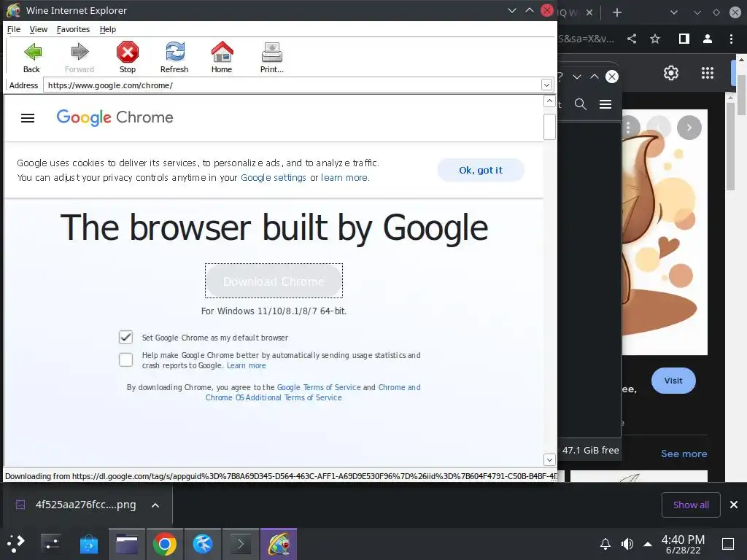Image resolution: width=747 pixels, height=560 pixels.
Task: Follow the learn more cookie link
Action: 344,178
